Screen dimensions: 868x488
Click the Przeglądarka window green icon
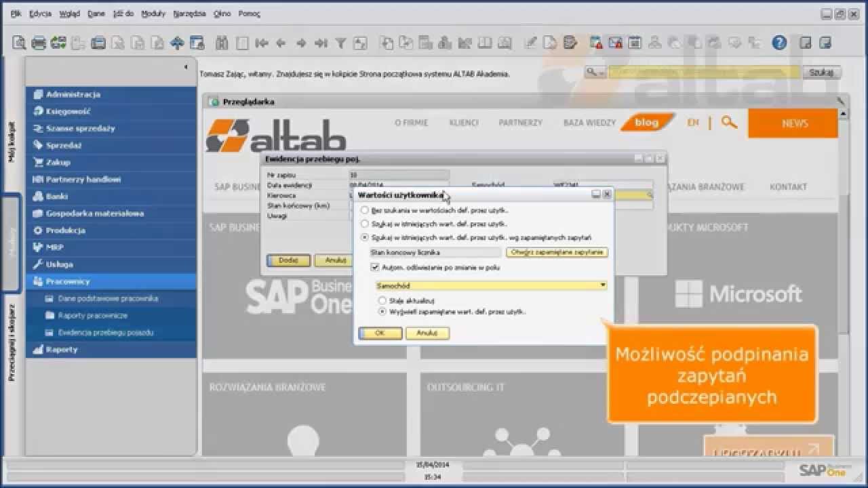215,102
